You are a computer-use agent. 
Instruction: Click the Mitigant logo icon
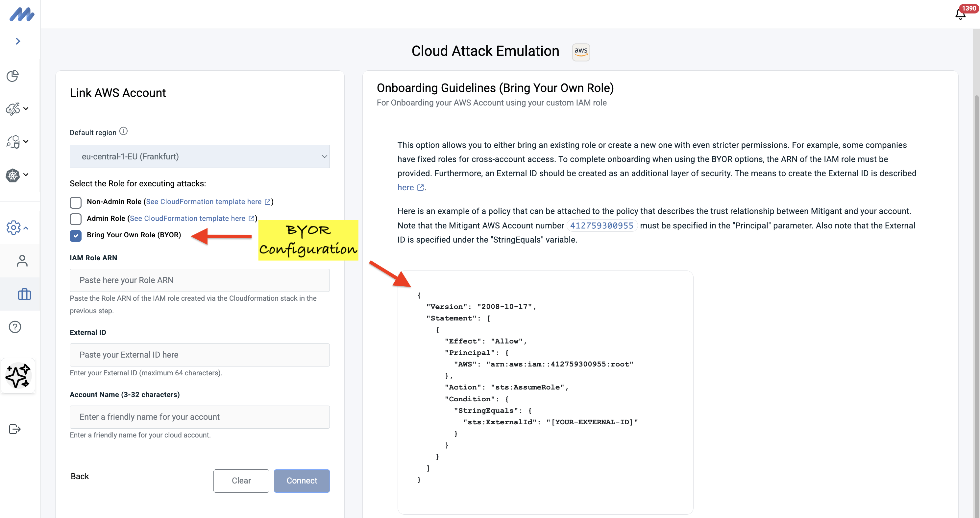pos(22,14)
